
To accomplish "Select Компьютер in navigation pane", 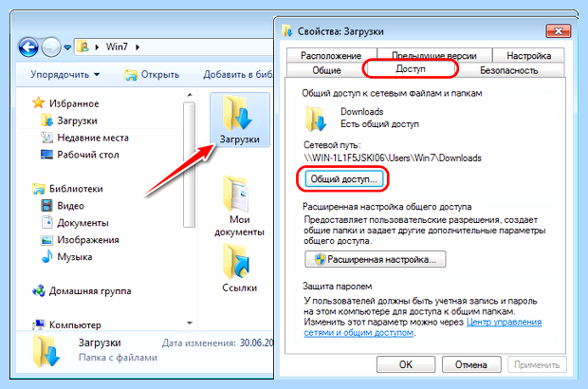I will coord(75,324).
